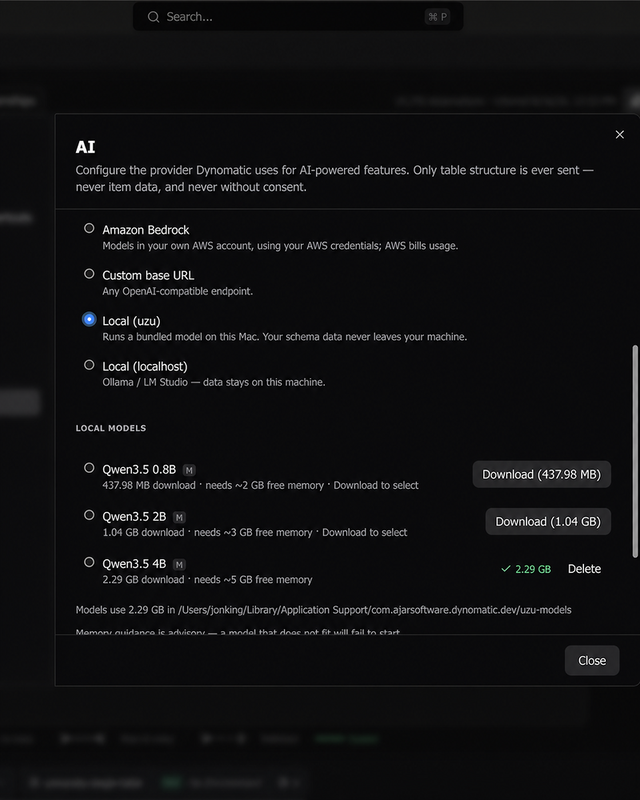Select the Qwen3.5 4B model radio
This screenshot has width=640, height=800.
coord(89,562)
